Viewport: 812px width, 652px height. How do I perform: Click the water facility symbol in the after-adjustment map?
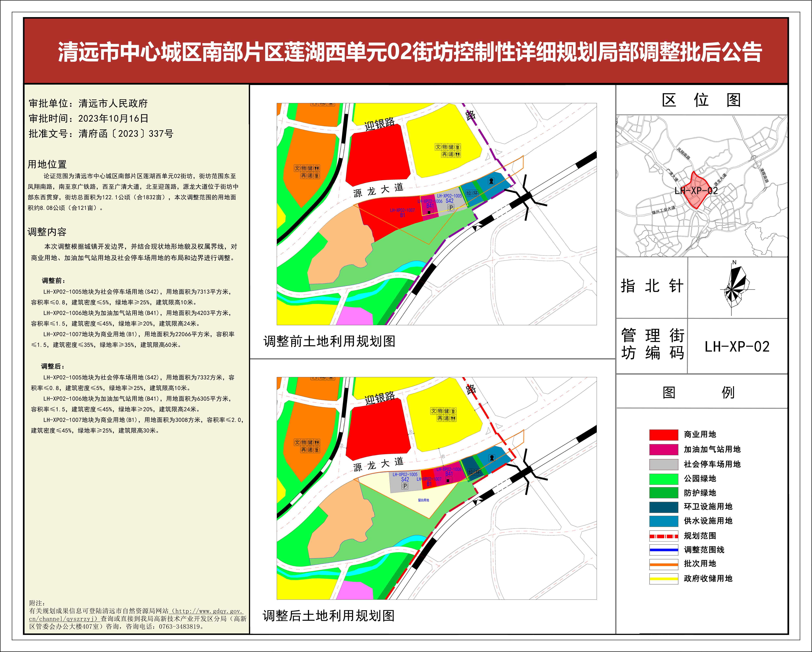coord(492,458)
